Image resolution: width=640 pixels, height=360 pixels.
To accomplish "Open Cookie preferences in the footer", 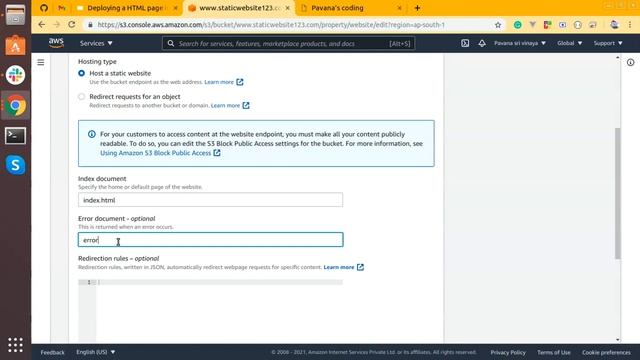I will click(606, 352).
